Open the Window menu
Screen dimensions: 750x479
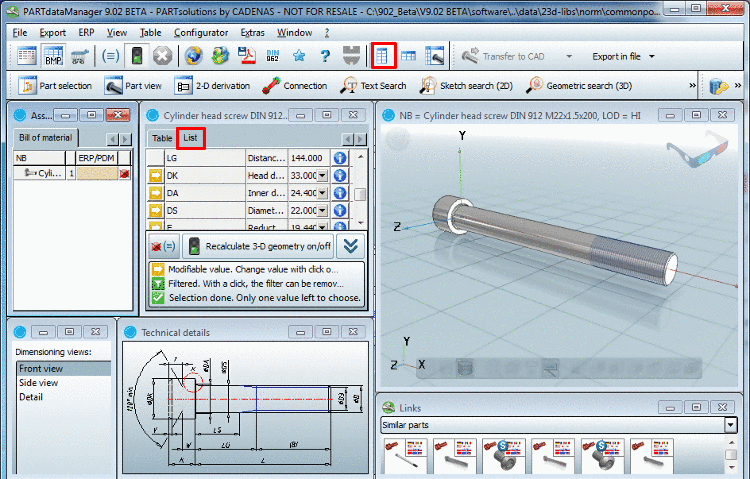[295, 33]
